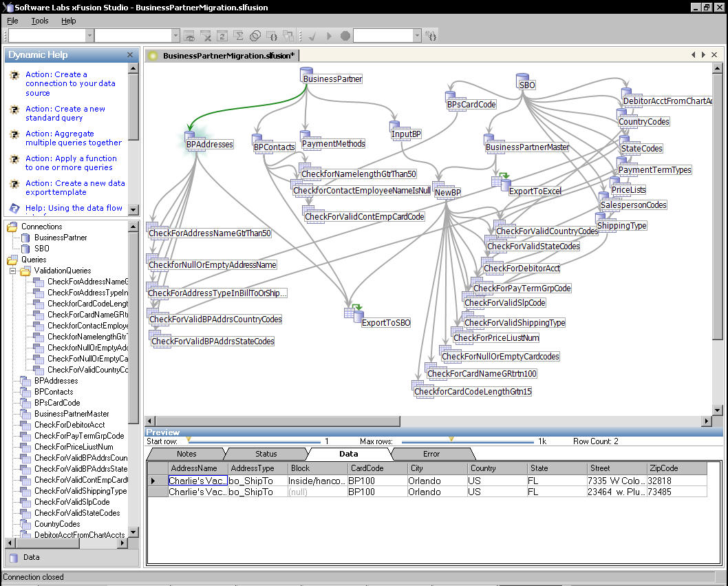Open the third toolbar combo box near stop button
The height and width of the screenshot is (586, 728).
tap(417, 36)
